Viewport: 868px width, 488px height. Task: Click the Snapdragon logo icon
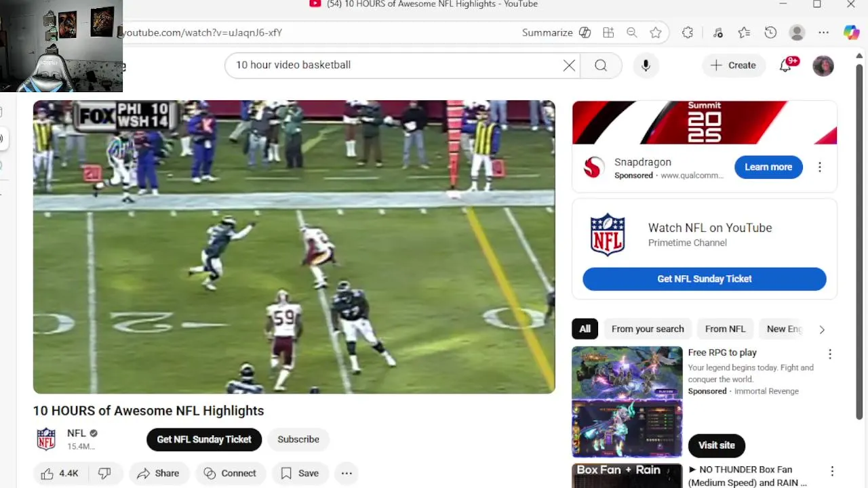click(594, 167)
